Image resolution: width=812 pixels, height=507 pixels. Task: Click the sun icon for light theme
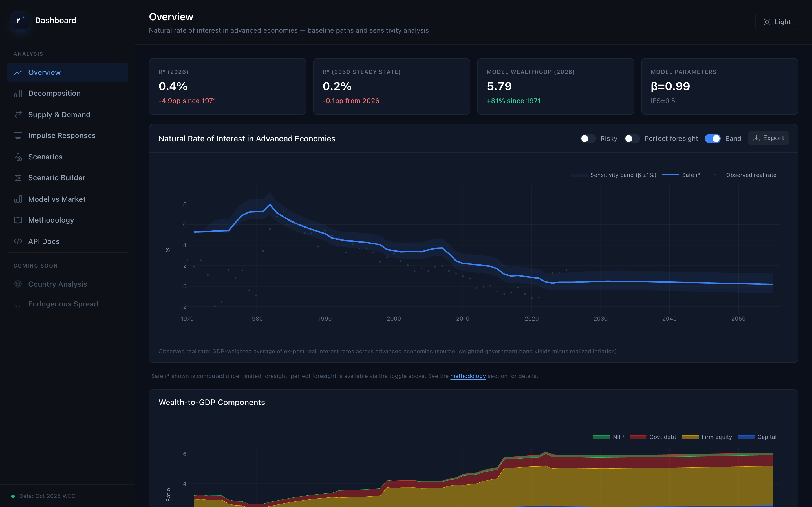tap(767, 22)
